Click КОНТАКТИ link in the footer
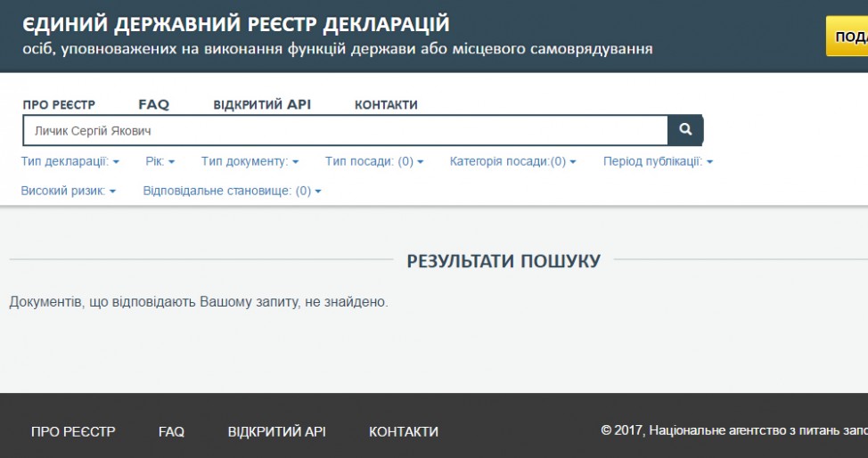This screenshot has height=458, width=868. pos(403,431)
